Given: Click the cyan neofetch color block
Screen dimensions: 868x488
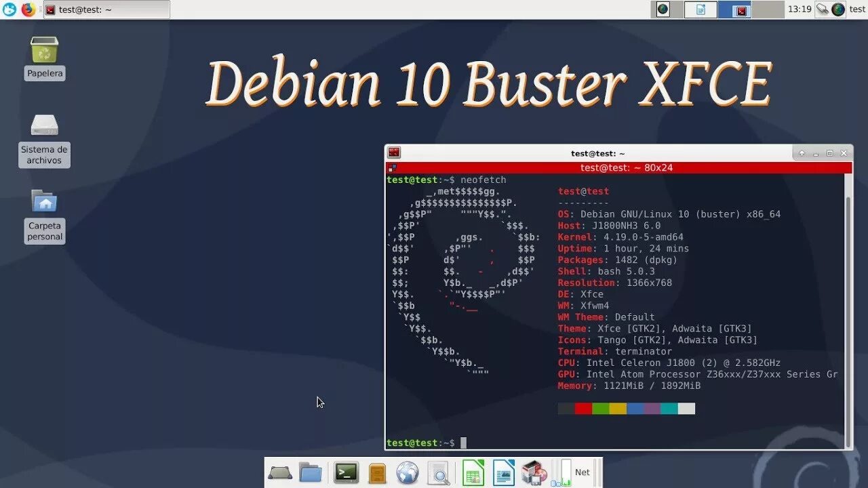Looking at the screenshot, I should 669,409.
